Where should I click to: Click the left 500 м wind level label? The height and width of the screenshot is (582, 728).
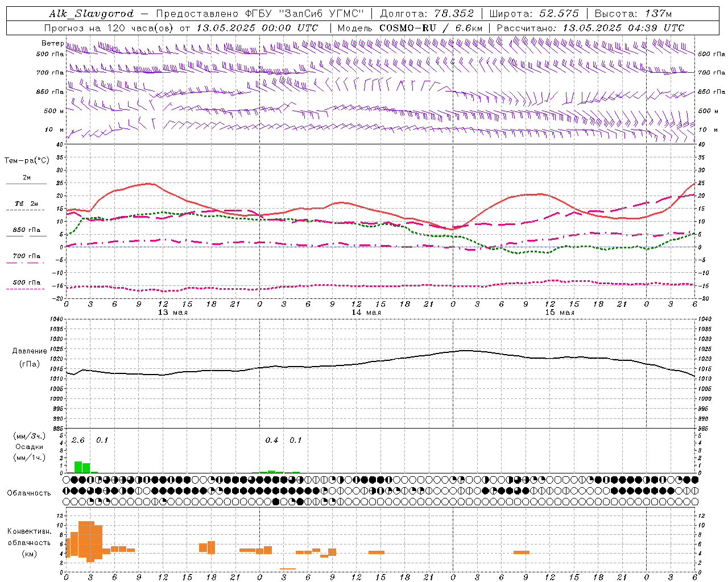(54, 111)
